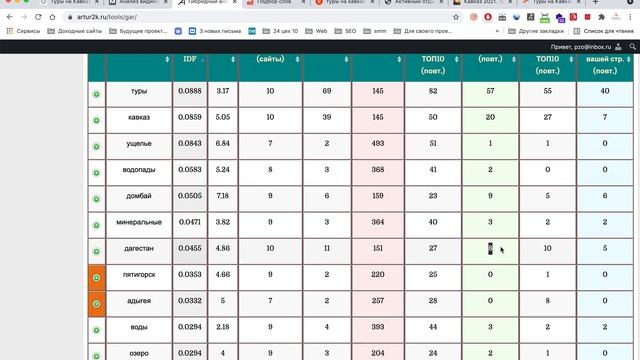Click the Привет, pzo@inbox.ru greeting

click(581, 47)
